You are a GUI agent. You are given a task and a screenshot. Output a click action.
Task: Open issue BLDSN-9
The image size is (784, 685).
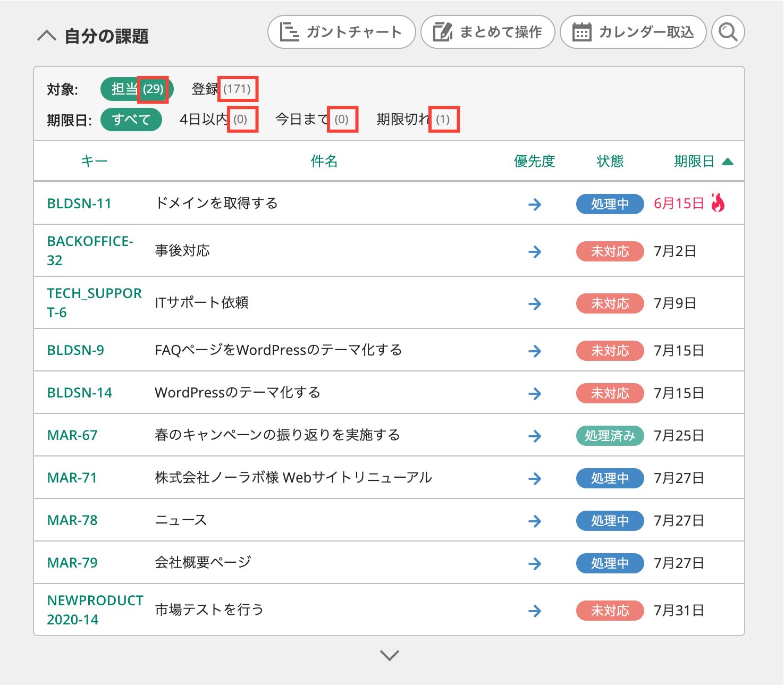[x=75, y=350]
